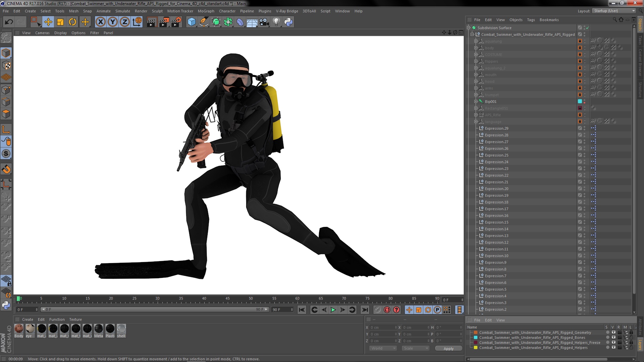Open the Scale coordinate mode dropdown
Screen dimensions: 644x362
416,348
